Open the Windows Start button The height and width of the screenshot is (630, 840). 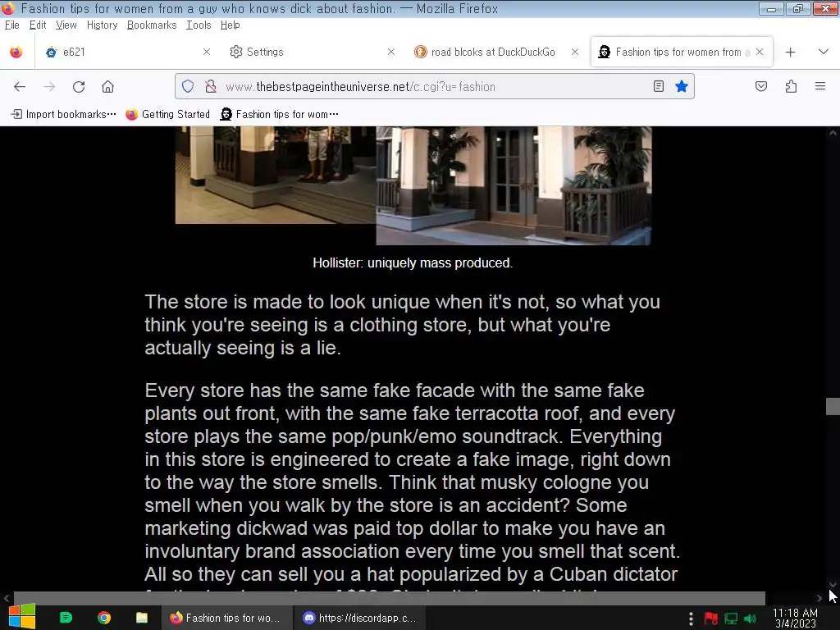coord(22,617)
